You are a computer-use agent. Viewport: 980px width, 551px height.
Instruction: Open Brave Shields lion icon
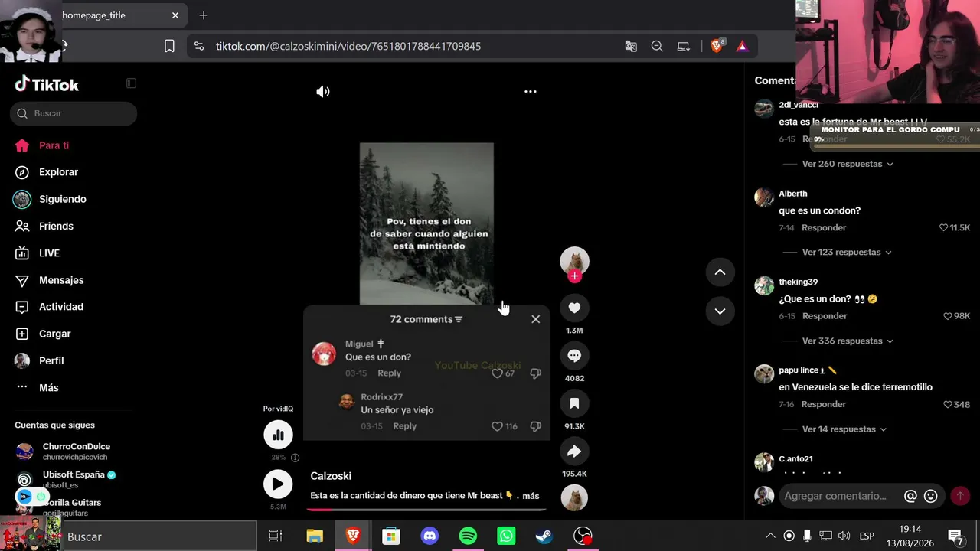point(717,46)
